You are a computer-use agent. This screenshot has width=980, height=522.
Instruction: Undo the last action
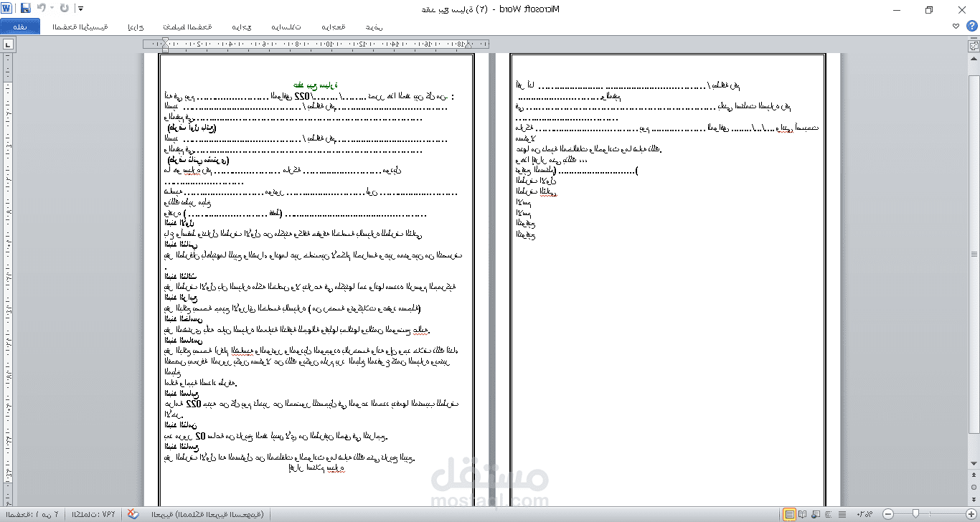(42, 9)
